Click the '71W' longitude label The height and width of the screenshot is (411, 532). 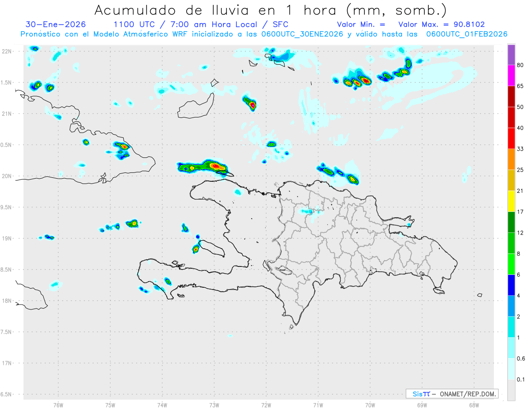pyautogui.click(x=318, y=405)
